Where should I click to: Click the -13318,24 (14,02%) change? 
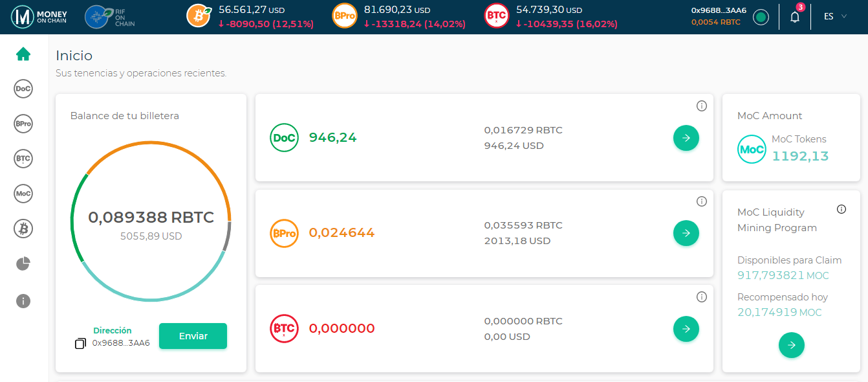coord(414,24)
